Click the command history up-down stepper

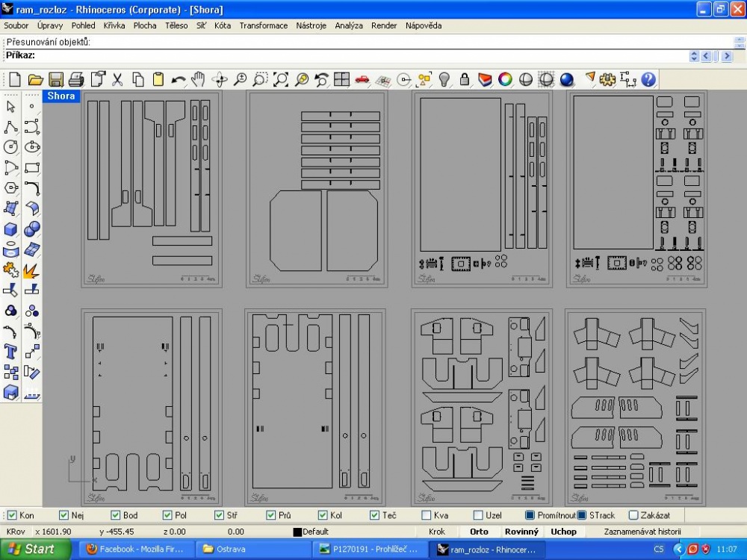tap(694, 56)
